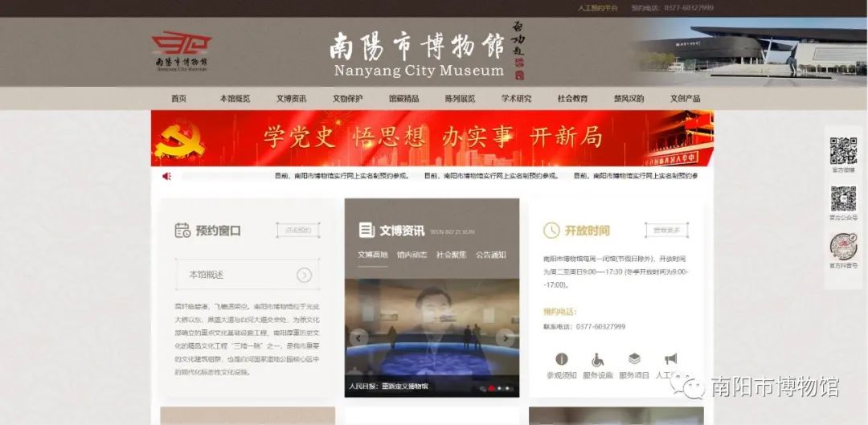
Task: Click the 官方公众号 QR code
Action: [843, 198]
